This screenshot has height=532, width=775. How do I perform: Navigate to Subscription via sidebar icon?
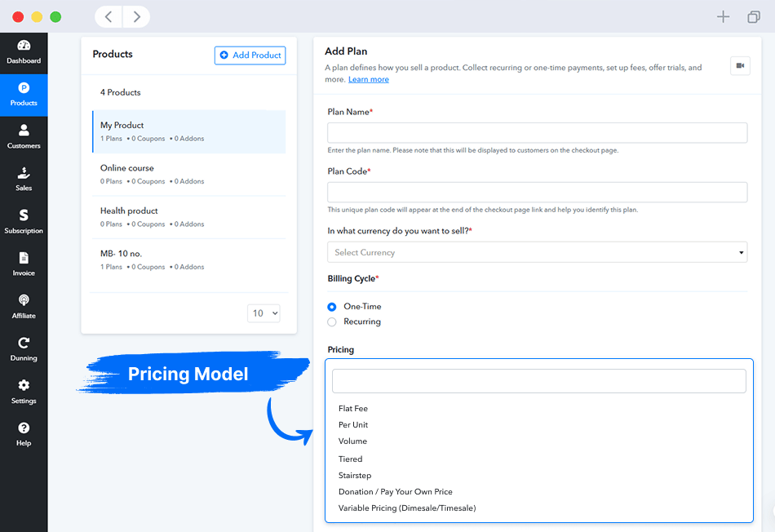click(x=24, y=221)
